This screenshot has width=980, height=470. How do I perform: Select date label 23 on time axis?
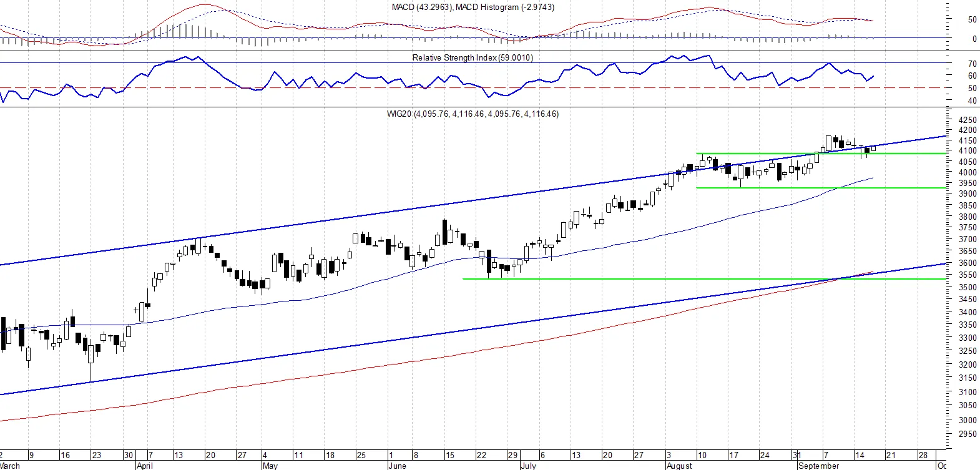[96, 455]
